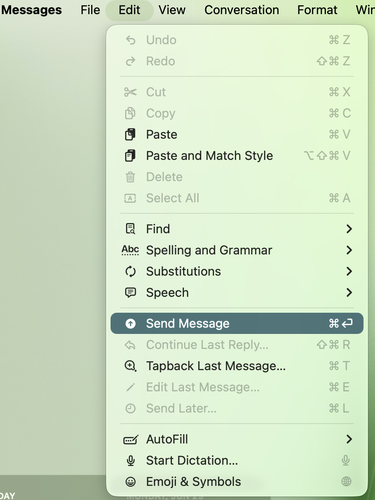
Task: Click the Send Message up-arrow icon
Action: [130, 323]
